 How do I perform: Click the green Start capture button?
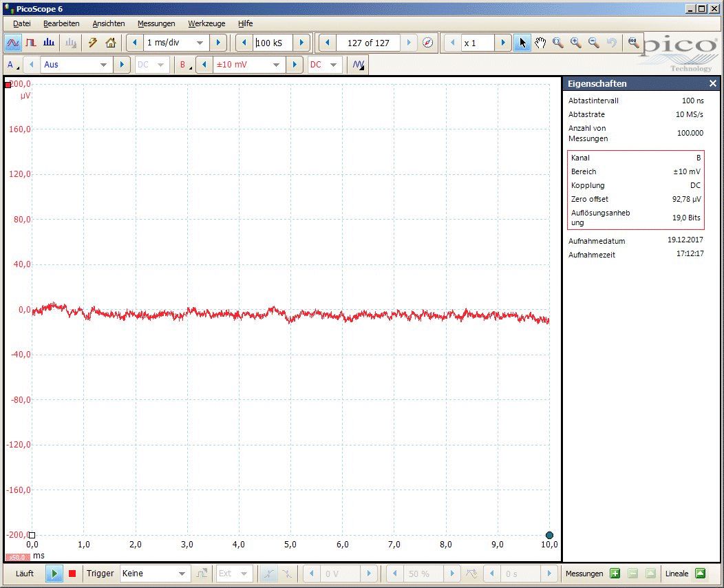coord(54,574)
